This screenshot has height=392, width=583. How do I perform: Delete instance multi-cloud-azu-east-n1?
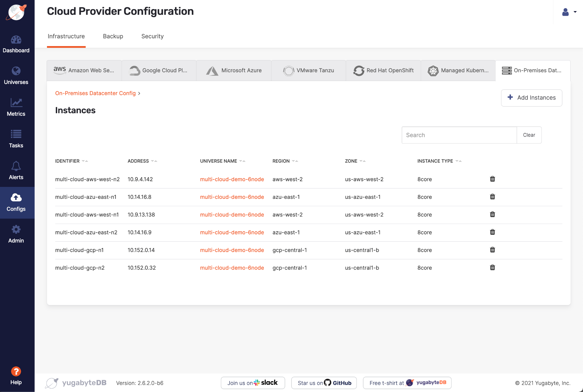tap(492, 197)
